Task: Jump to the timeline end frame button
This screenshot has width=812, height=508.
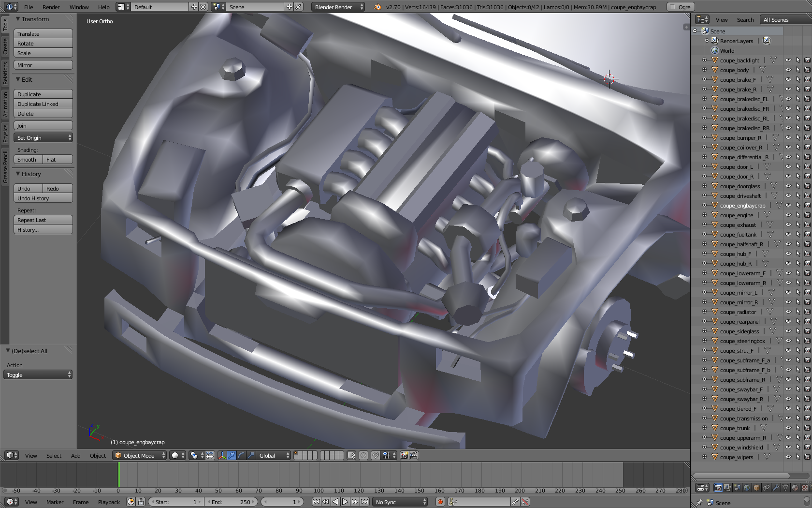Action: point(365,502)
